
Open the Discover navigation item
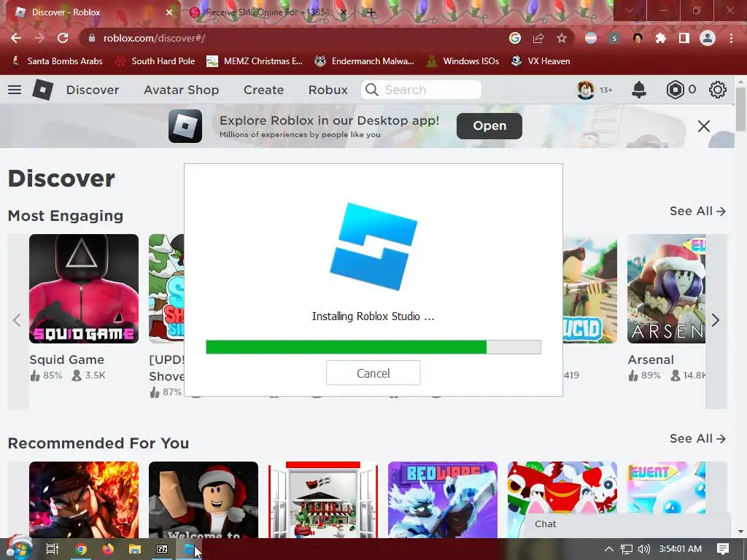click(x=93, y=90)
